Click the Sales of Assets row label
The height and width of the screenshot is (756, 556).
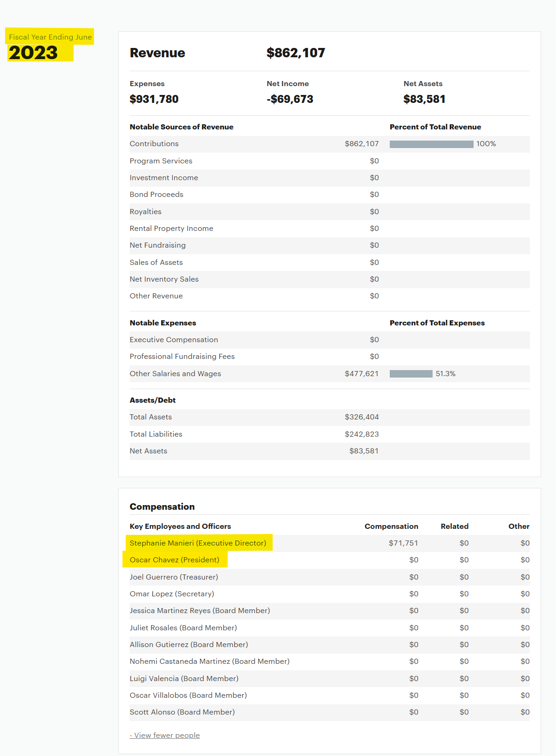(x=156, y=262)
